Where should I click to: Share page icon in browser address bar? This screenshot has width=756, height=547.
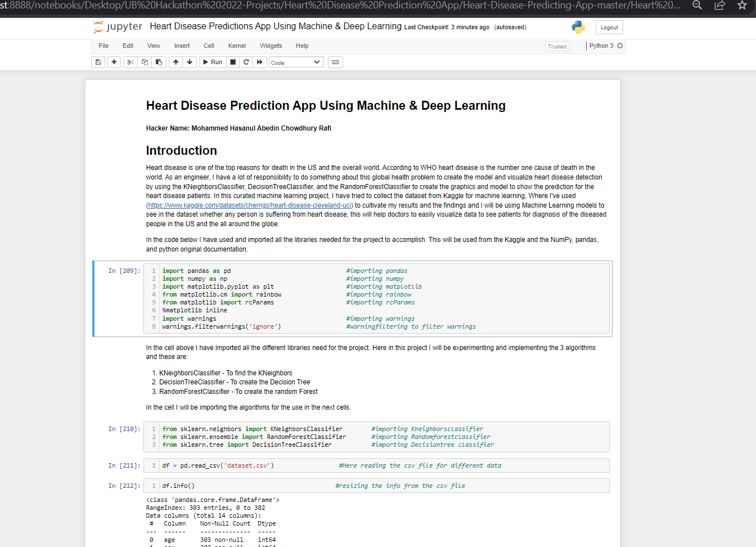click(x=719, y=5)
